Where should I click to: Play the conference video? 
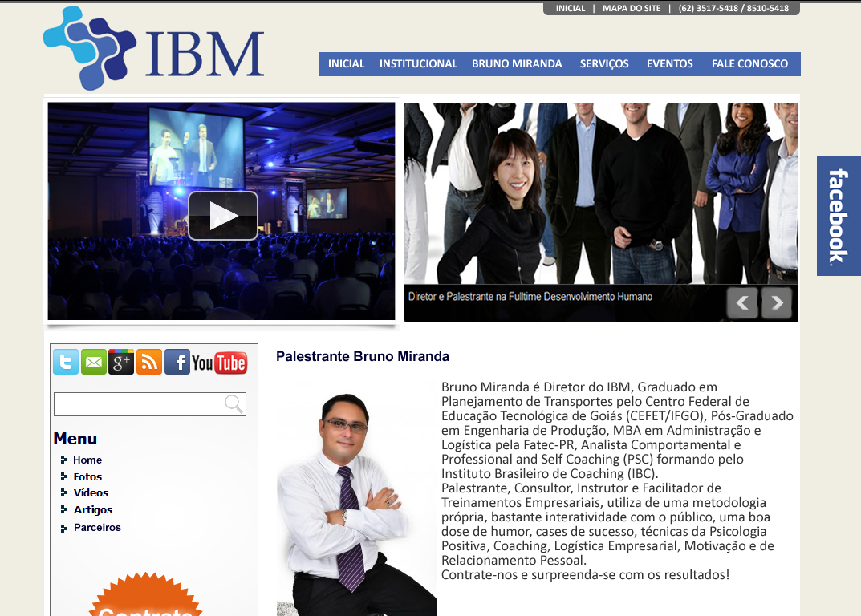coord(223,216)
